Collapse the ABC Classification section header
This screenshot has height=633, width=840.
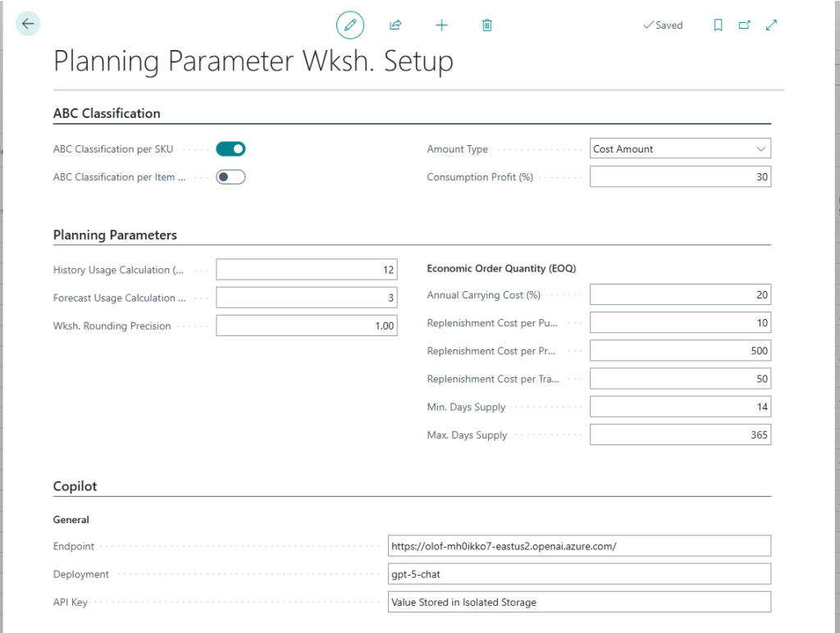click(107, 114)
